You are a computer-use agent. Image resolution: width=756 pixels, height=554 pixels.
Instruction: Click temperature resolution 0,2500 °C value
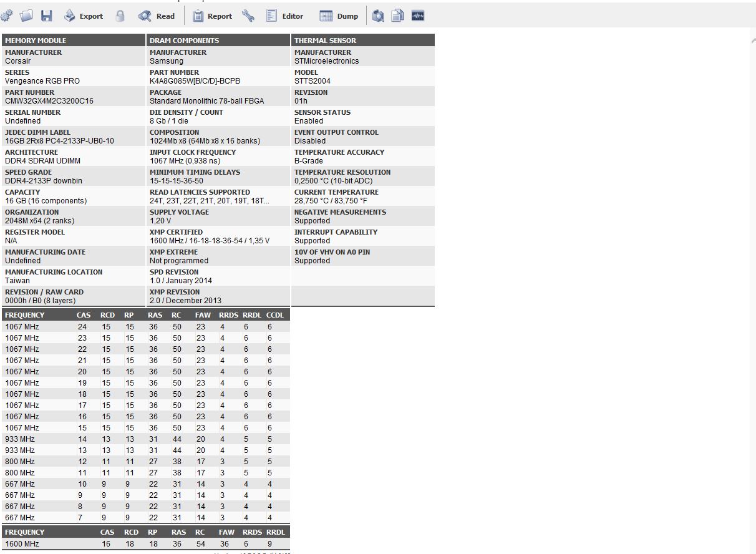coord(334,181)
